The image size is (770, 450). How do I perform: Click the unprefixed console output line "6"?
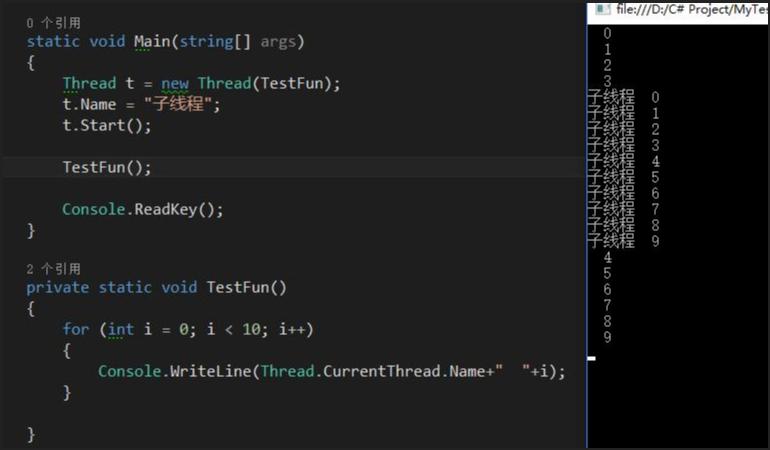[x=607, y=289]
